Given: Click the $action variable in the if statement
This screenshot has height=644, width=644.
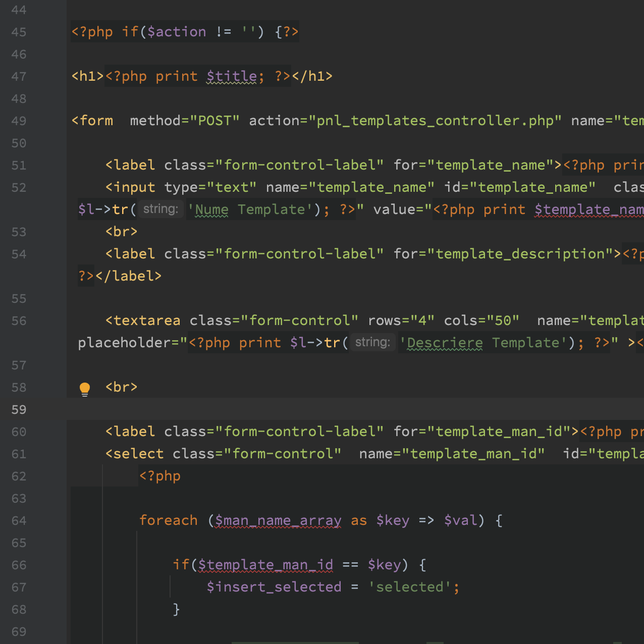Looking at the screenshot, I should tap(177, 32).
